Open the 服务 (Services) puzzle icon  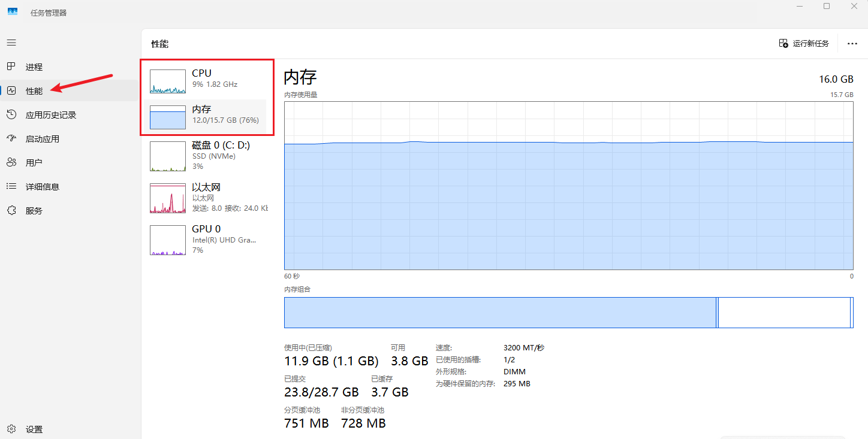click(x=11, y=210)
